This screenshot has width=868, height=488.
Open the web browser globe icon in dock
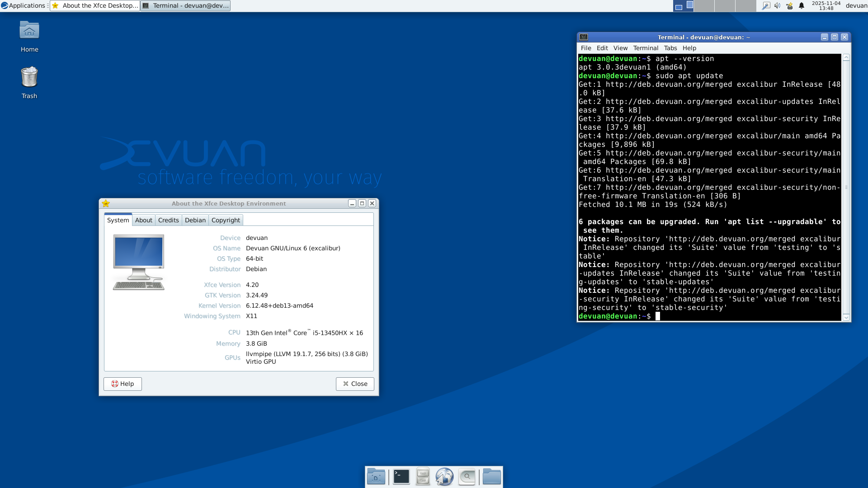click(445, 476)
